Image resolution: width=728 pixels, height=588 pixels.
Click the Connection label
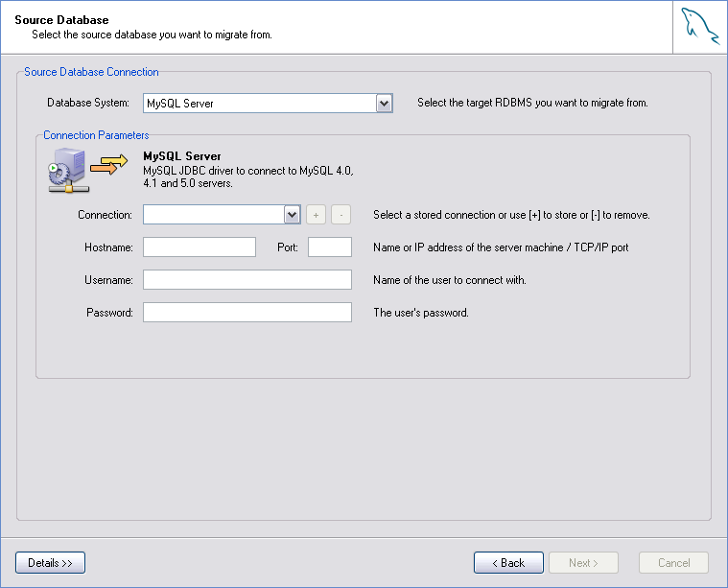click(105, 215)
